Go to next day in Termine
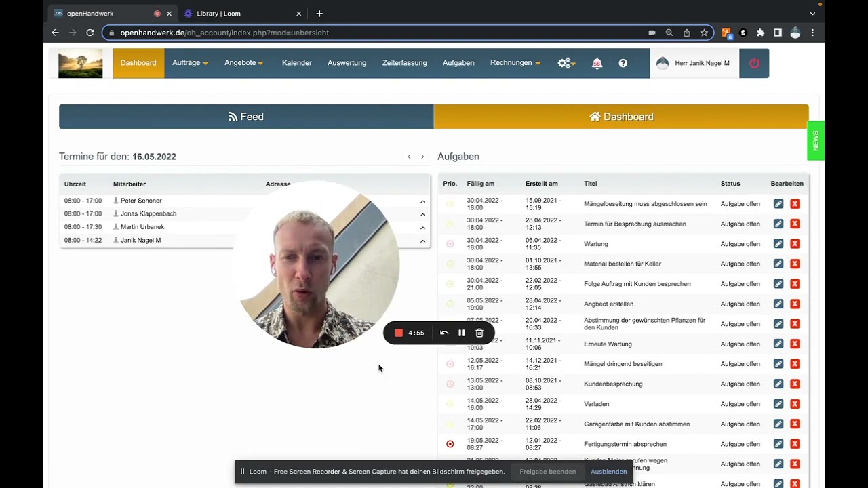This screenshot has height=488, width=868. (x=422, y=157)
